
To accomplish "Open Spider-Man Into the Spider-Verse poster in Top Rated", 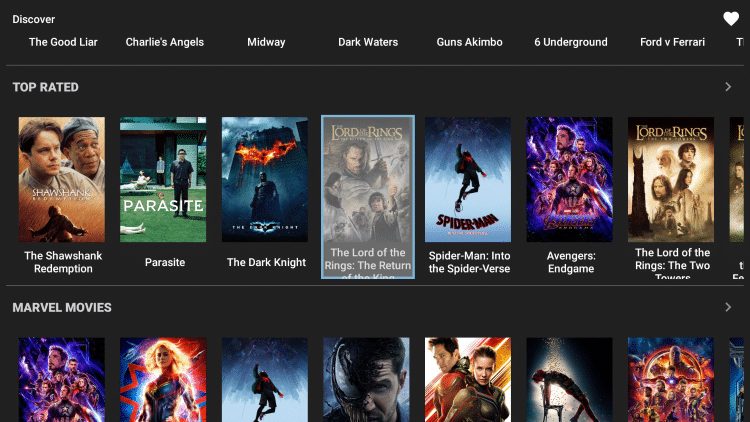I will (x=468, y=179).
